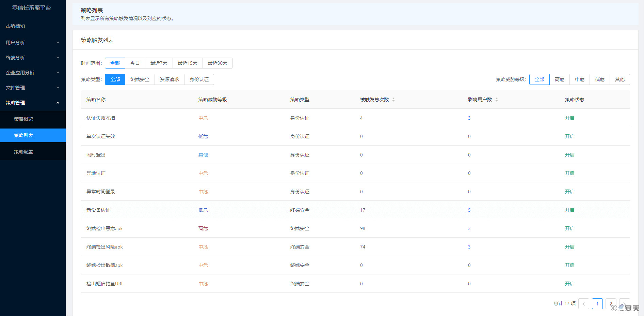Image resolution: width=644 pixels, height=316 pixels.
Task: Open 企业应用分析 menu label
Action: (20, 73)
